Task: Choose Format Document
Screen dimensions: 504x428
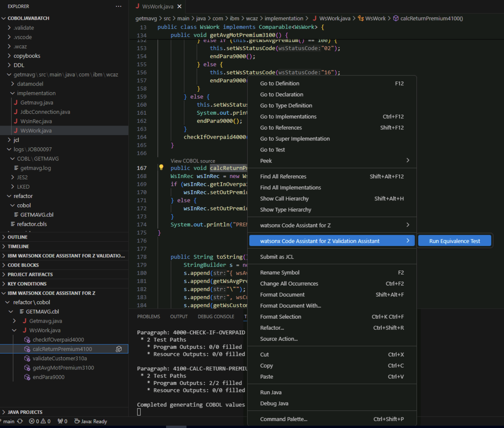Action: (x=332, y=294)
